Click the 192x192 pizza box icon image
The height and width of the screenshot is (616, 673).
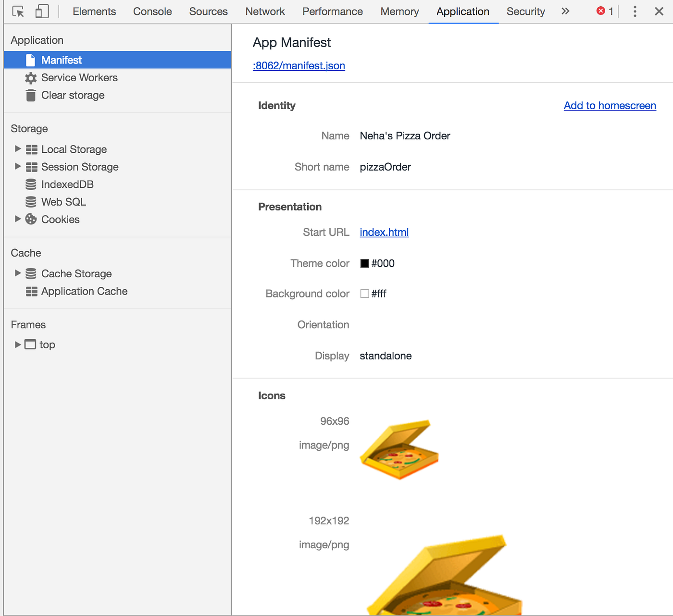(445, 575)
